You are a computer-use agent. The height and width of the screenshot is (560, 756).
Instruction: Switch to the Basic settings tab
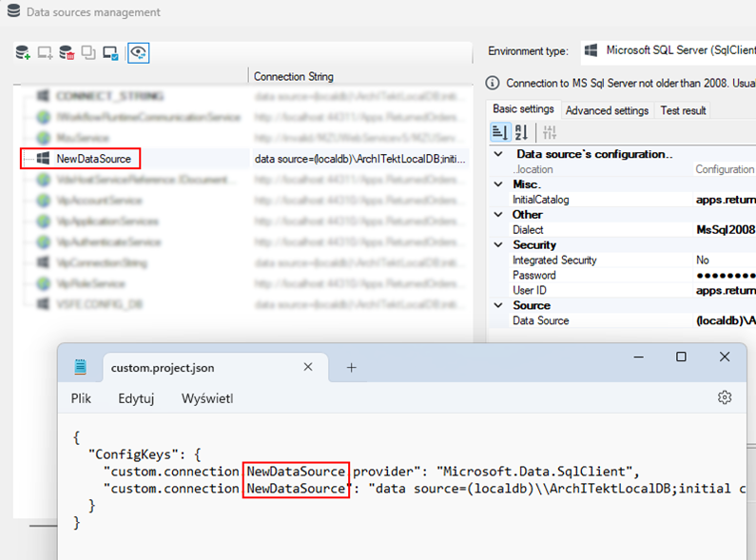(523, 109)
